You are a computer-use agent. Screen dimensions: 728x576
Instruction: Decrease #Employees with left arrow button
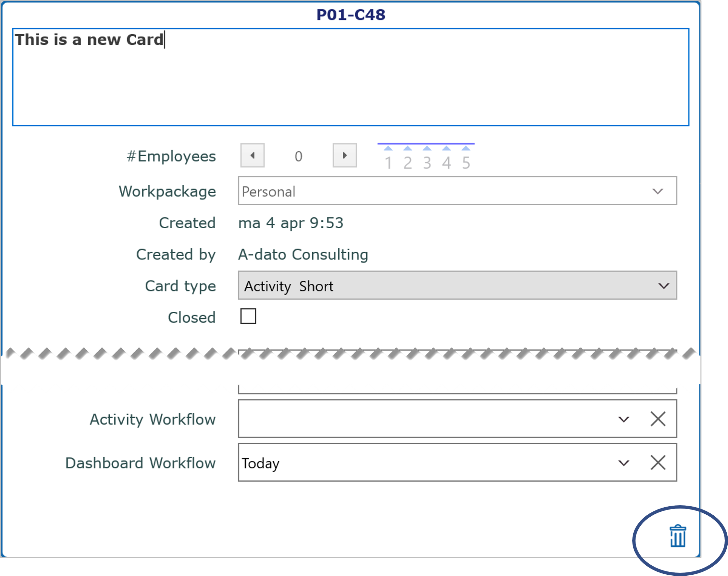[x=252, y=155]
